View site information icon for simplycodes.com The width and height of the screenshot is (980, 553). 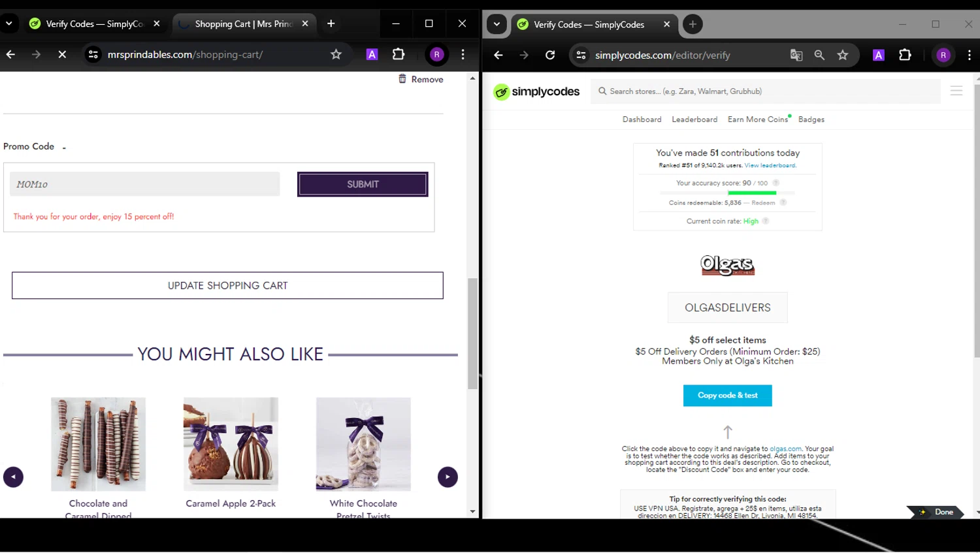point(581,55)
